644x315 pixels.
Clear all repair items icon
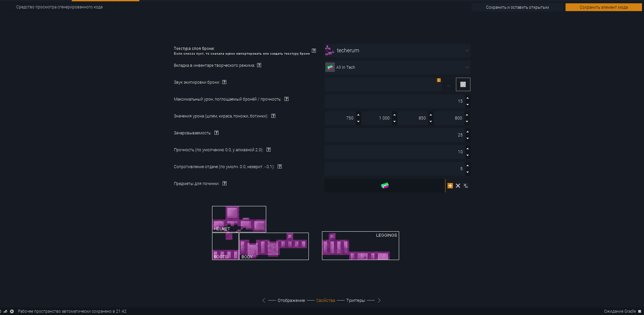[x=466, y=186]
